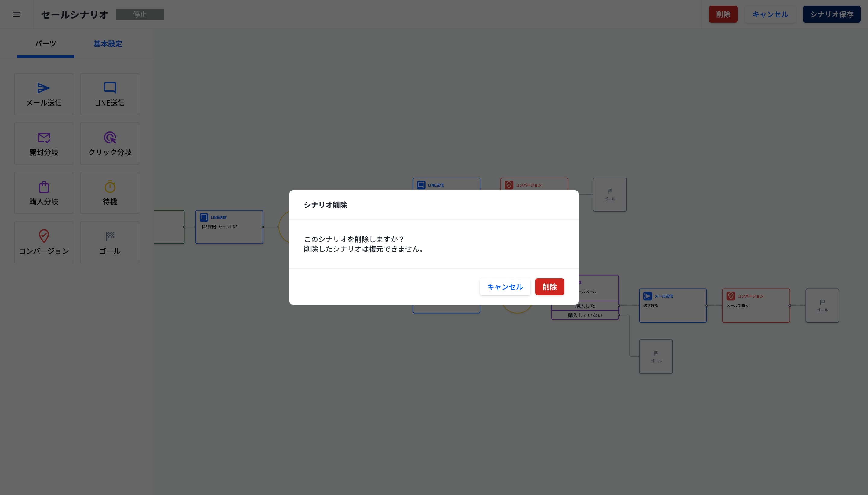Switch to the 基本設定 tab
Viewport: 868px width, 495px height.
tap(108, 43)
